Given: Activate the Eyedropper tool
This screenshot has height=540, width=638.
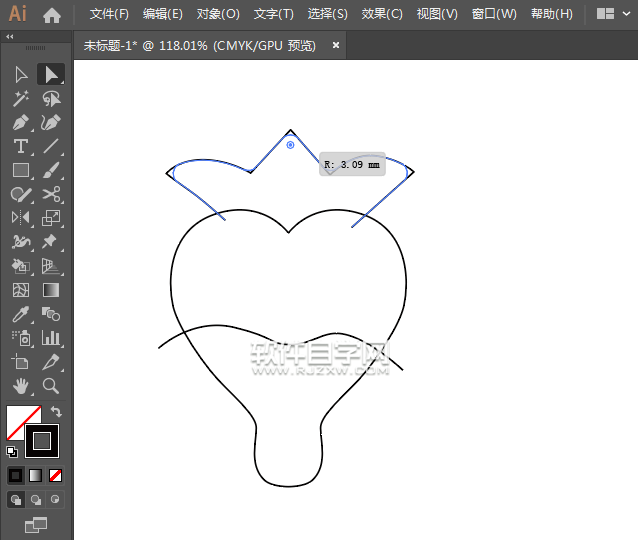Looking at the screenshot, I should click(20, 314).
